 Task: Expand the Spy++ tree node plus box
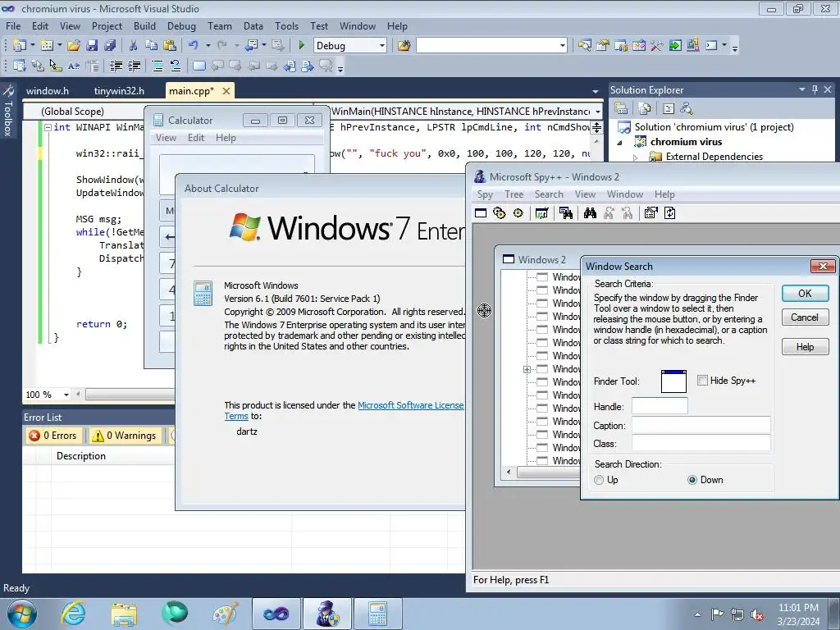527,369
